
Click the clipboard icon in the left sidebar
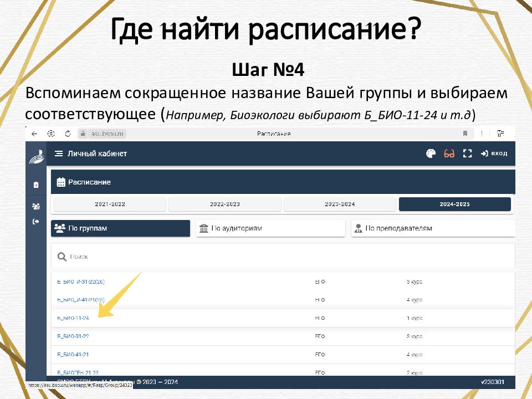coord(36,183)
